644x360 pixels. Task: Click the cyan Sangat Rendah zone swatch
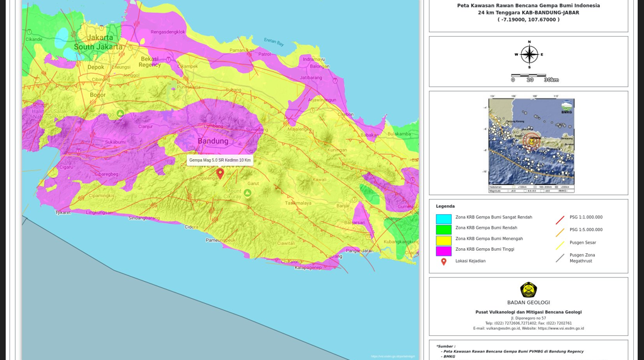443,219
